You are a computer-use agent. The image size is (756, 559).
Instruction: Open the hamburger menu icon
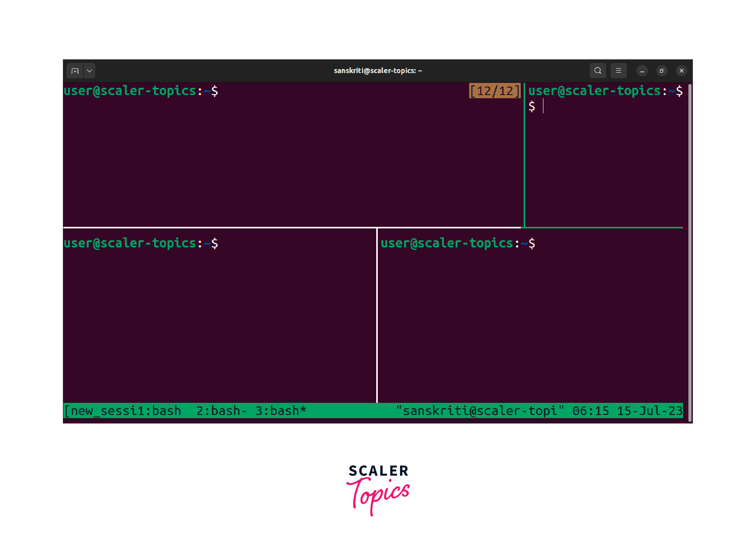[619, 71]
